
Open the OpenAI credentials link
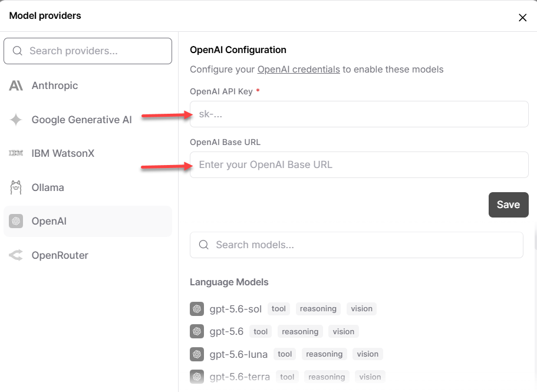point(299,70)
